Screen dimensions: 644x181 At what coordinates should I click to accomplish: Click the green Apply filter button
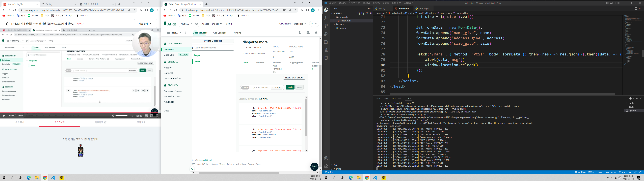(x=290, y=87)
